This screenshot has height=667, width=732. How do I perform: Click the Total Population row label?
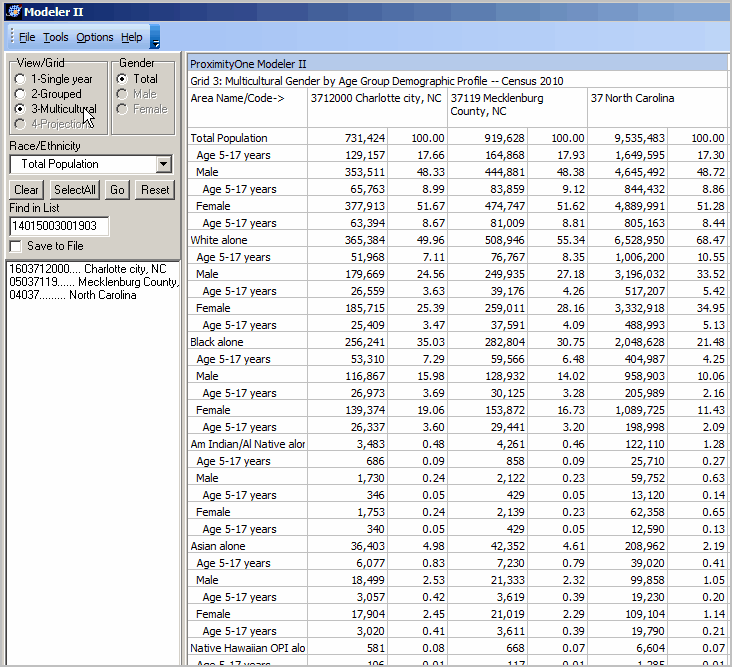[x=229, y=138]
